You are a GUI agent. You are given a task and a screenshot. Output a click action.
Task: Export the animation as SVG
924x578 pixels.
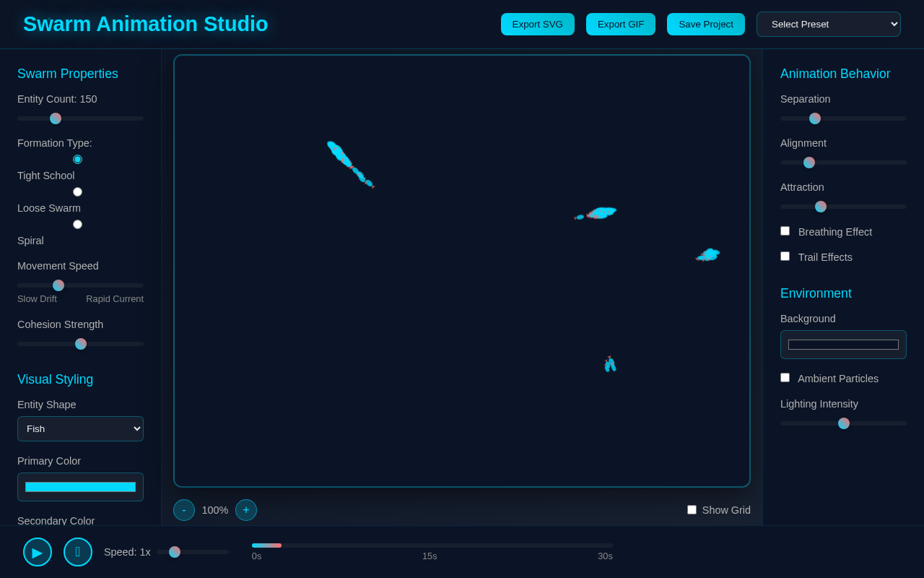[537, 24]
